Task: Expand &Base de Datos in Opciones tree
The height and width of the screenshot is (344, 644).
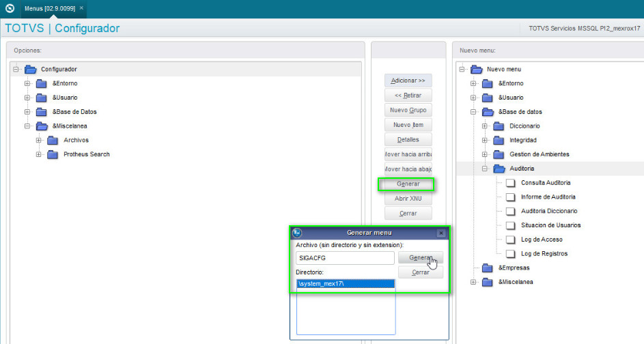Action: click(x=27, y=112)
